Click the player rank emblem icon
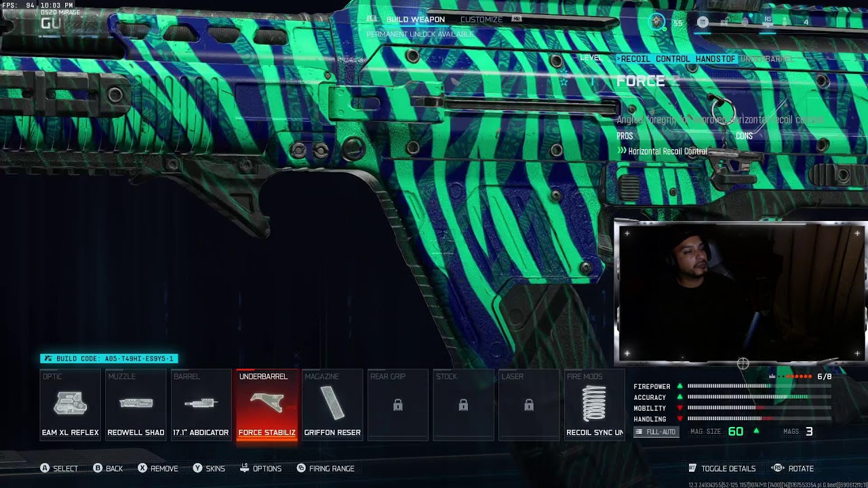 click(657, 22)
